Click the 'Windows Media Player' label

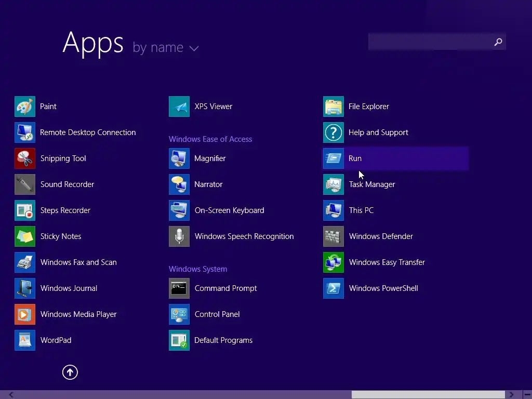[x=78, y=314]
